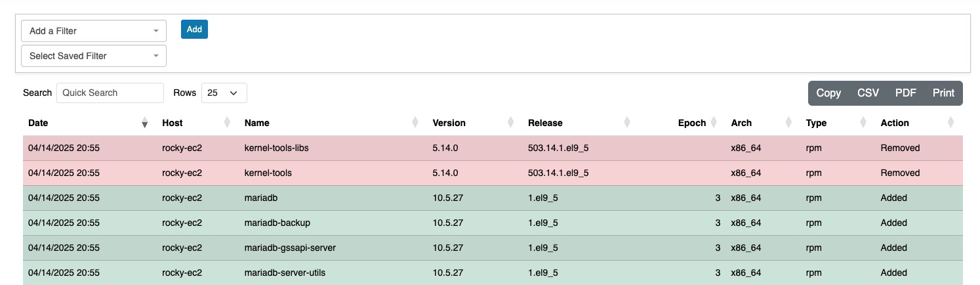Image resolution: width=980 pixels, height=285 pixels.
Task: Click the Type column sort icon
Action: coord(863,123)
